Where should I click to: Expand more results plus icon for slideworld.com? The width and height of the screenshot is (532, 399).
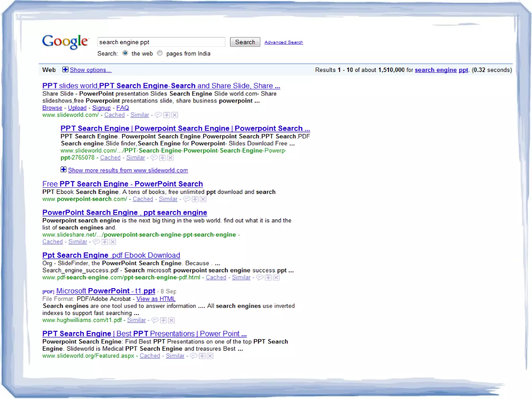(x=63, y=169)
